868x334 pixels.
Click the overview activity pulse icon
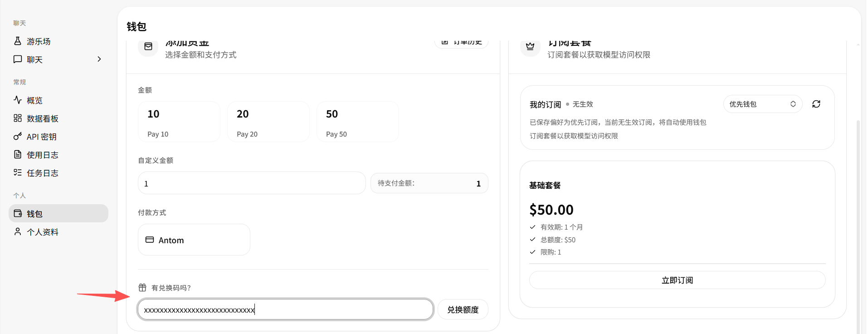(18, 100)
